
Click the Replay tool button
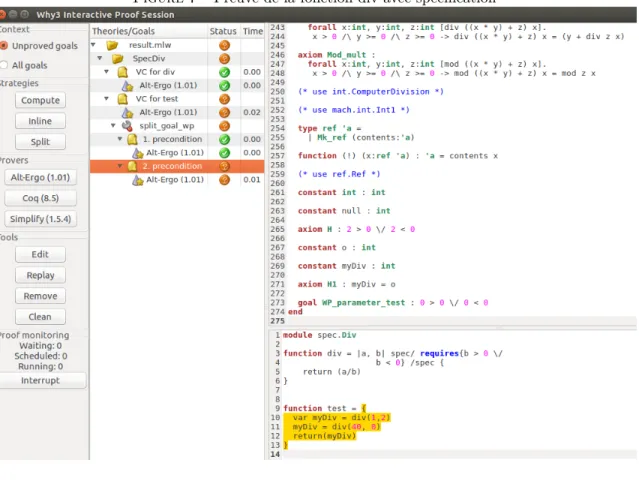(40, 275)
